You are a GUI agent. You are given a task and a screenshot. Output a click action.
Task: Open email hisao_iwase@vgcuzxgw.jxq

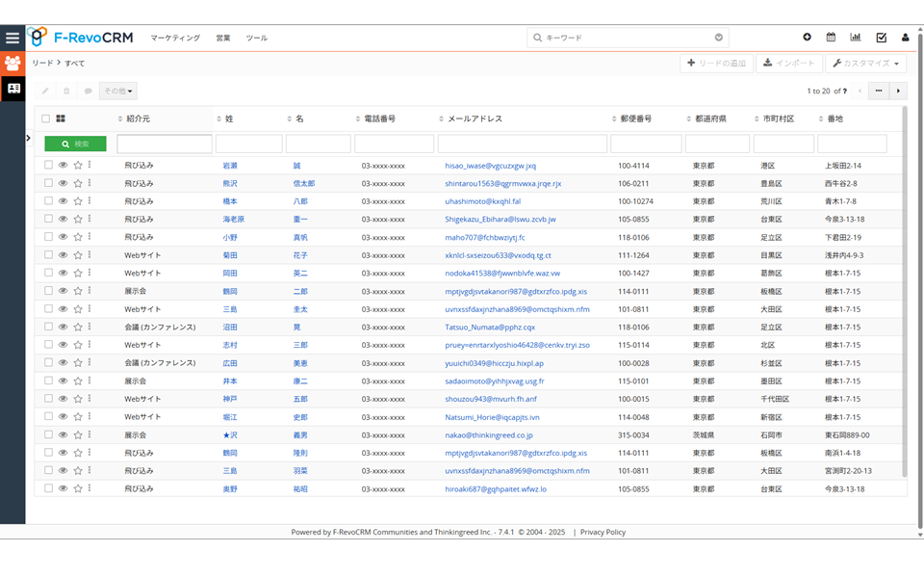tap(490, 166)
